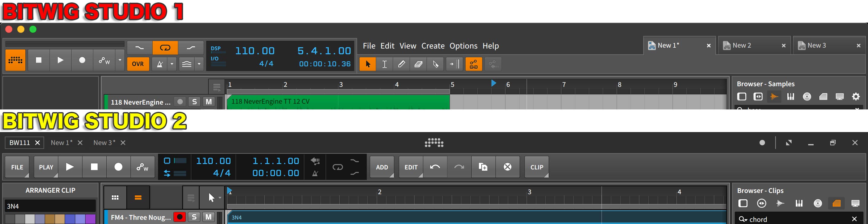Open the Studio 1 browser disc icon
The width and height of the screenshot is (868, 224).
point(807,97)
